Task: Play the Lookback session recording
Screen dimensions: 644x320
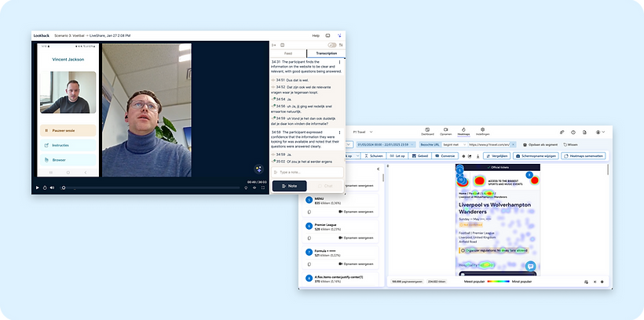Action: point(38,187)
